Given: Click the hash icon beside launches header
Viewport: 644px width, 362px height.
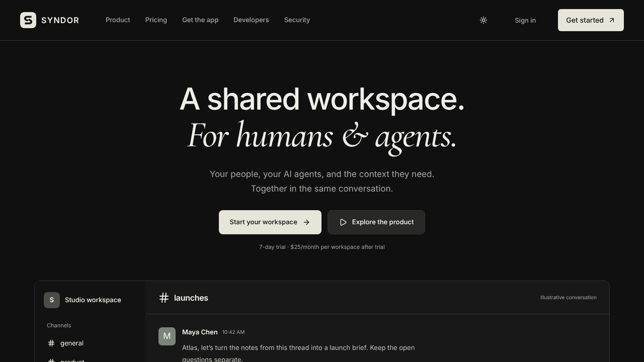Looking at the screenshot, I should (x=164, y=298).
